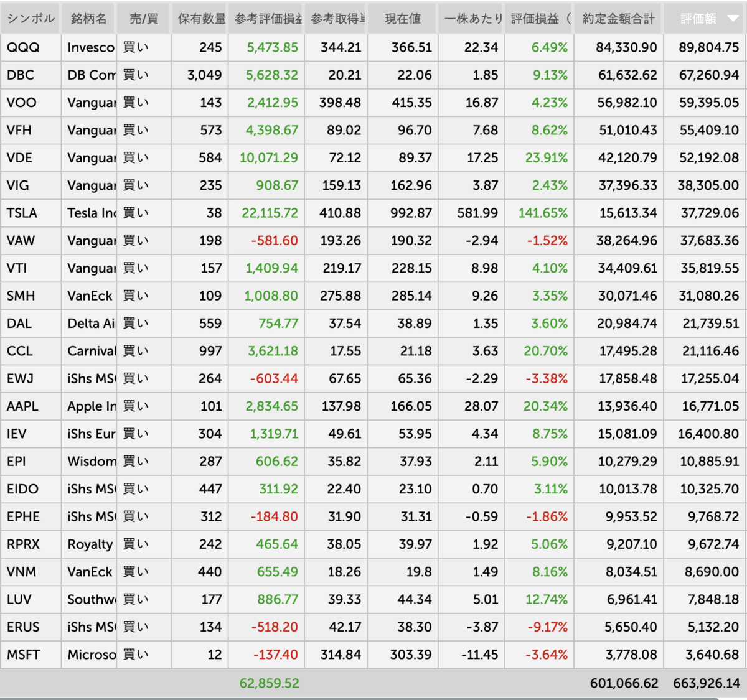747x700 pixels.
Task: Click the Royalty name cell in RPRX row
Action: (x=89, y=544)
